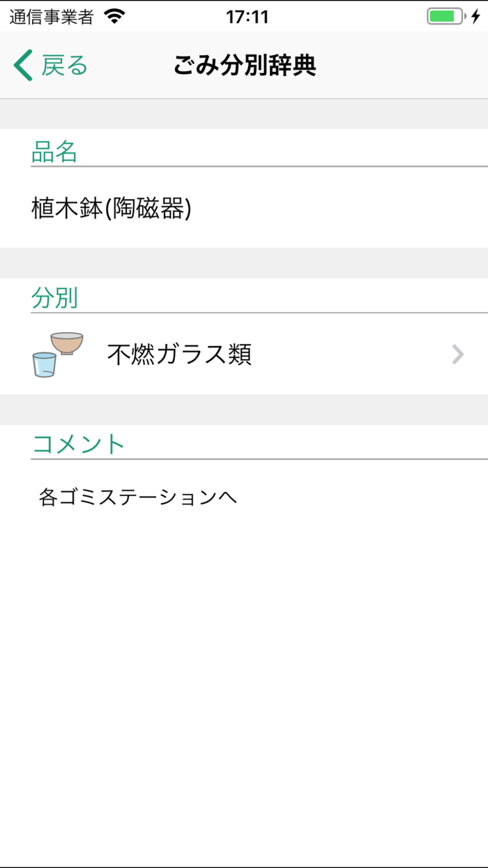Tap the 分別 section header to expand
The width and height of the screenshot is (488, 868).
(x=56, y=297)
